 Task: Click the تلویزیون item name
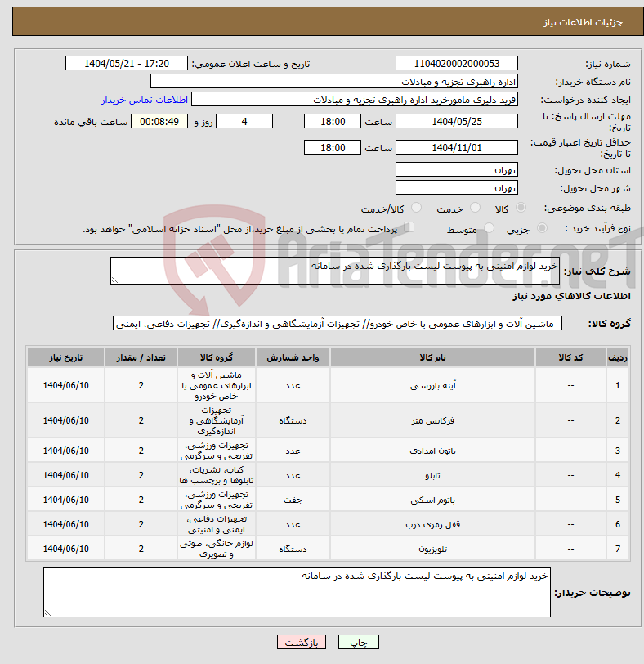pyautogui.click(x=432, y=550)
